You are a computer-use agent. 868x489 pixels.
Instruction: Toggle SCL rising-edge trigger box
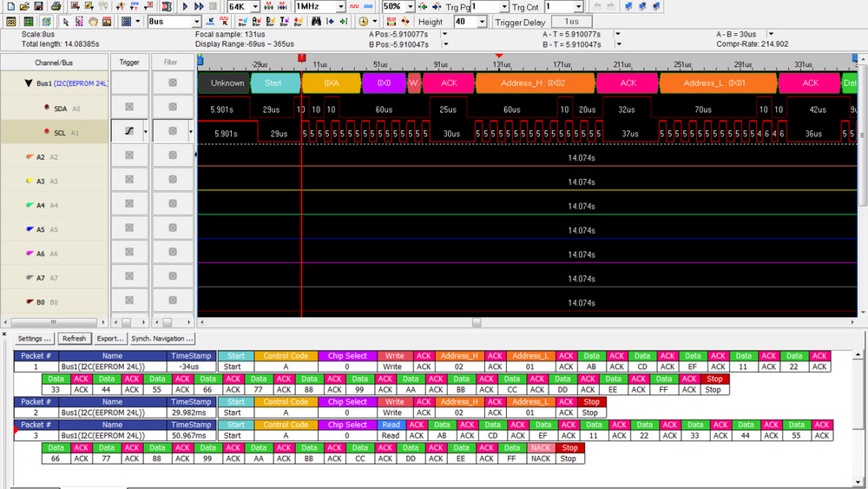[129, 130]
